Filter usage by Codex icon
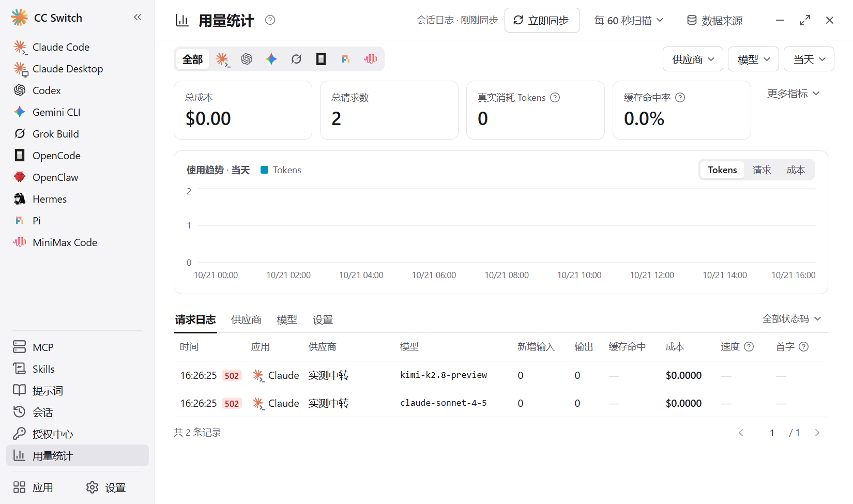853x504 pixels. (247, 59)
